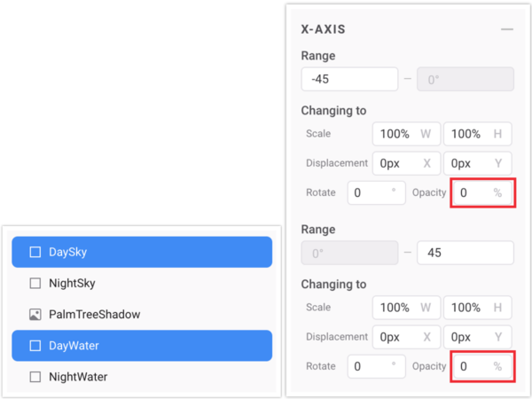
Task: Focus Scale W field in the bottom Changing to section
Action: tap(405, 308)
